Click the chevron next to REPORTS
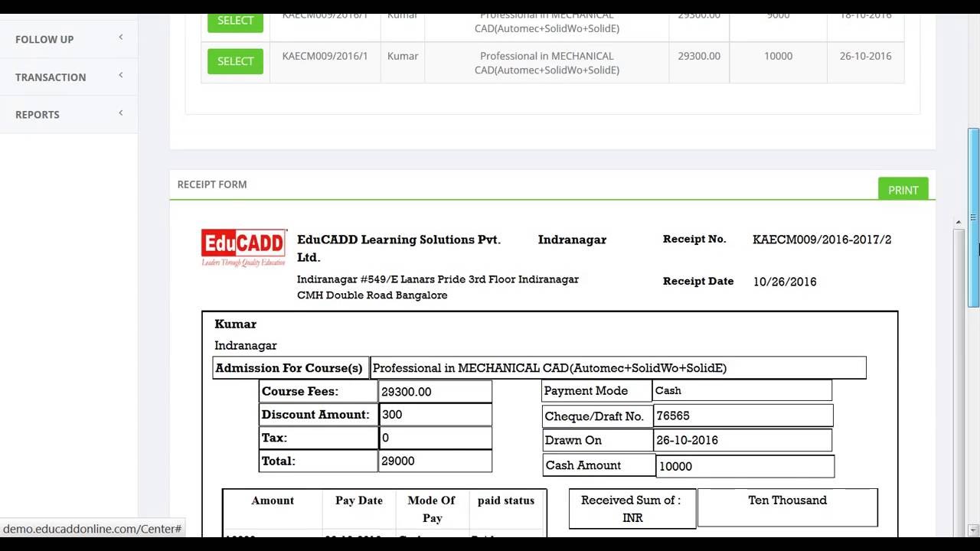This screenshot has width=980, height=551. click(x=120, y=112)
